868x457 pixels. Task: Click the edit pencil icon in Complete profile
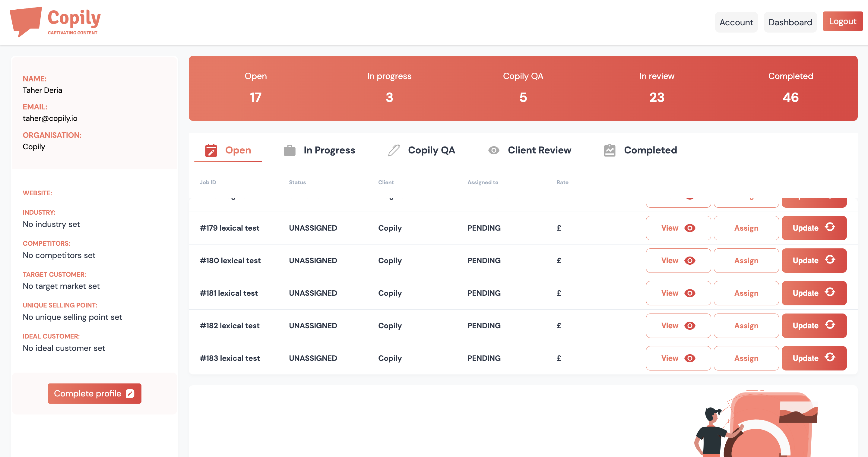[x=130, y=393]
